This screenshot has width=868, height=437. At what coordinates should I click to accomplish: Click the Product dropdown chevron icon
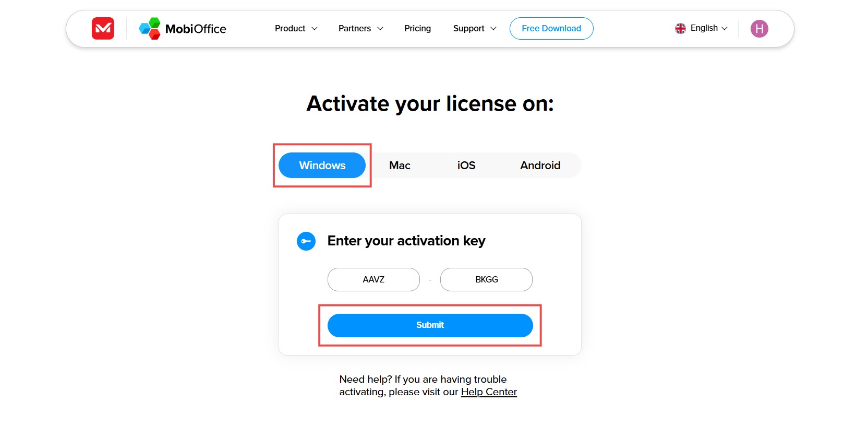314,29
